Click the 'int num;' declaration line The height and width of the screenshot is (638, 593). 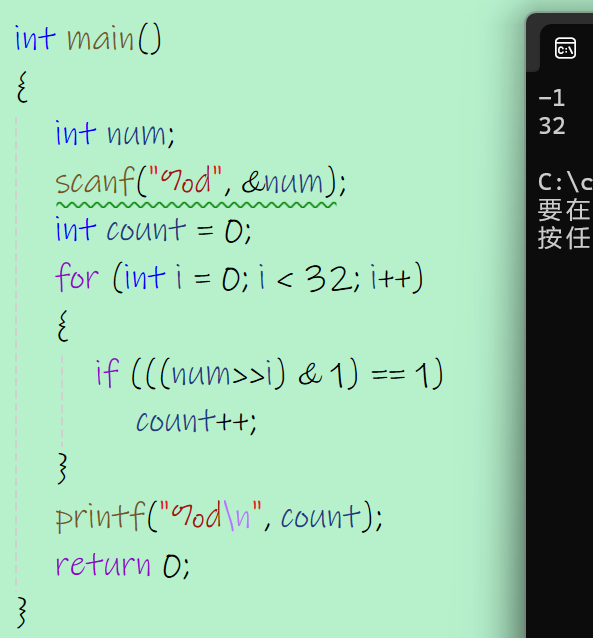pos(115,134)
